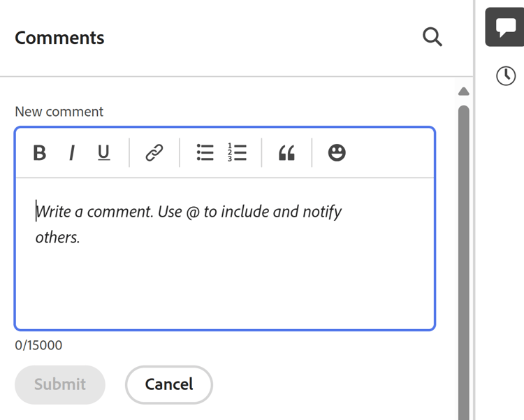Click the scroll up arrow
The width and height of the screenshot is (524, 420).
[x=463, y=92]
